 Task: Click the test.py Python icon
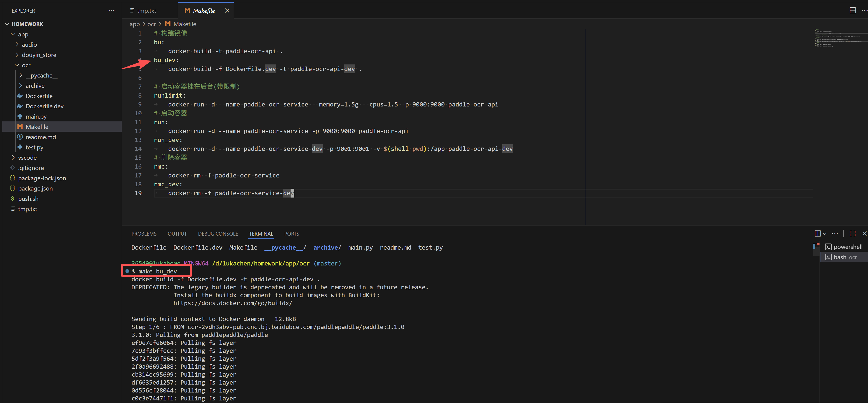[20, 147]
